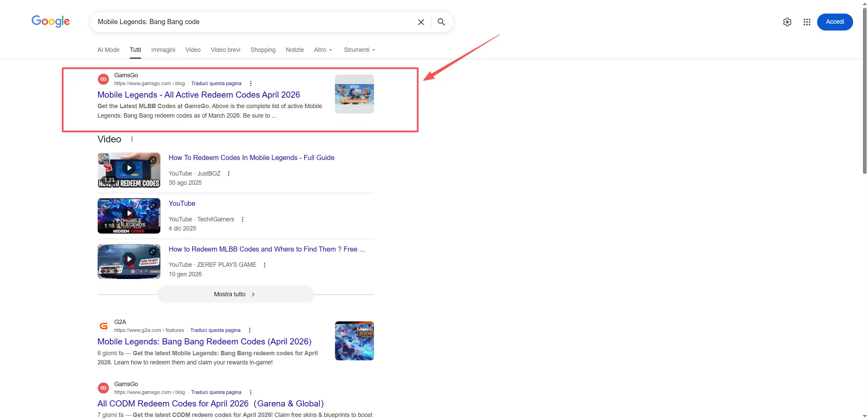The image size is (868, 420).
Task: Expand the Altro dropdown
Action: coord(323,50)
